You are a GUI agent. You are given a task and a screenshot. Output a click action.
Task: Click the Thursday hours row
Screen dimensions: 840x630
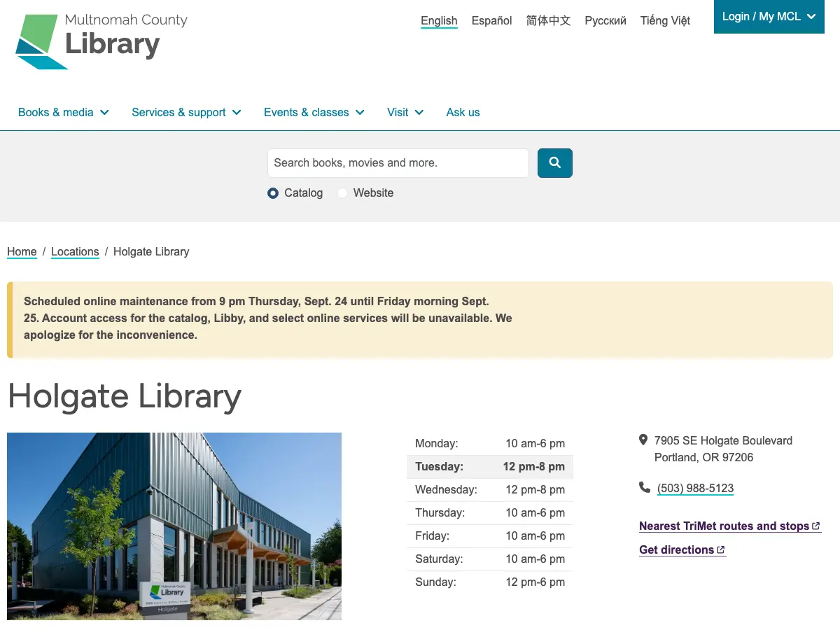490,513
